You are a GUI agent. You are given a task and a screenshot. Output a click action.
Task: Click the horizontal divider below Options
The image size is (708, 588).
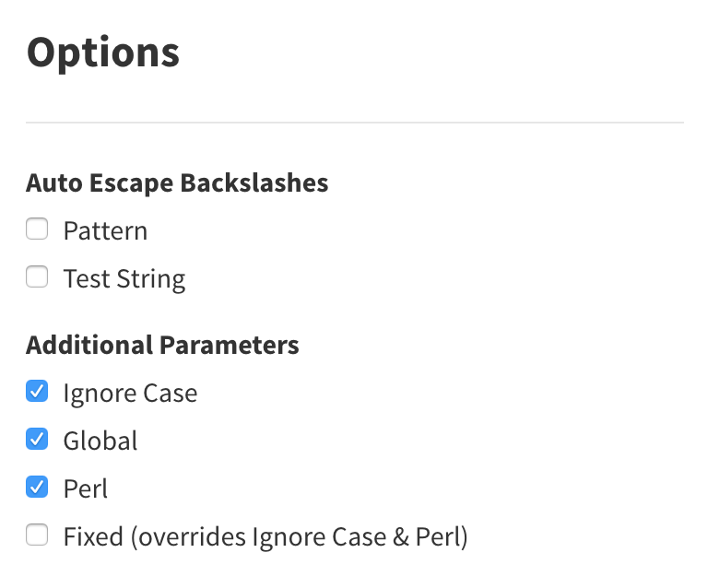tap(355, 123)
